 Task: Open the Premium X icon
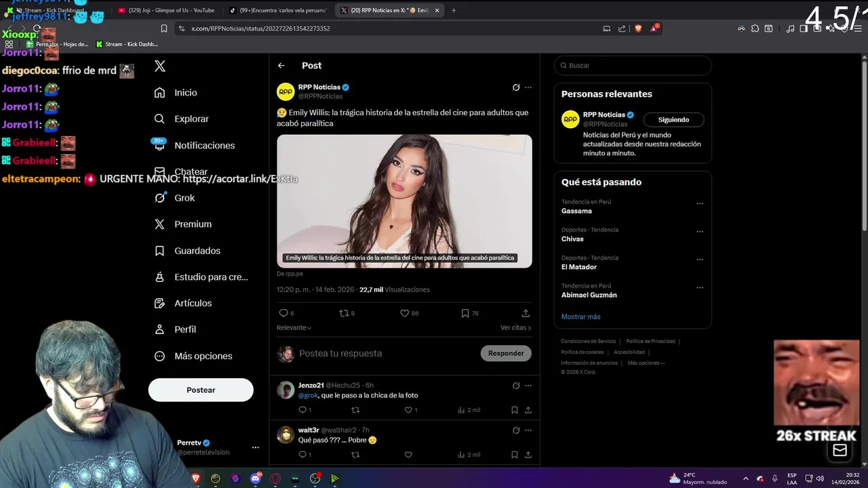point(159,224)
